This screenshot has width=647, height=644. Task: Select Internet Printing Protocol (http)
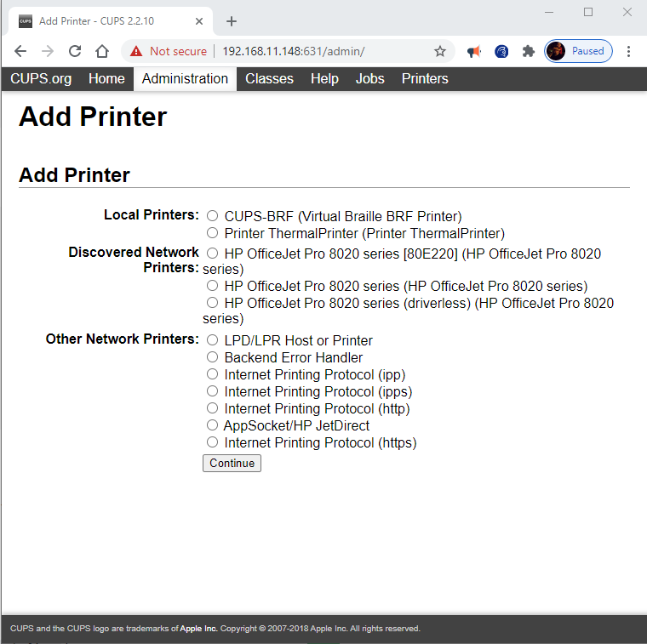pyautogui.click(x=212, y=408)
